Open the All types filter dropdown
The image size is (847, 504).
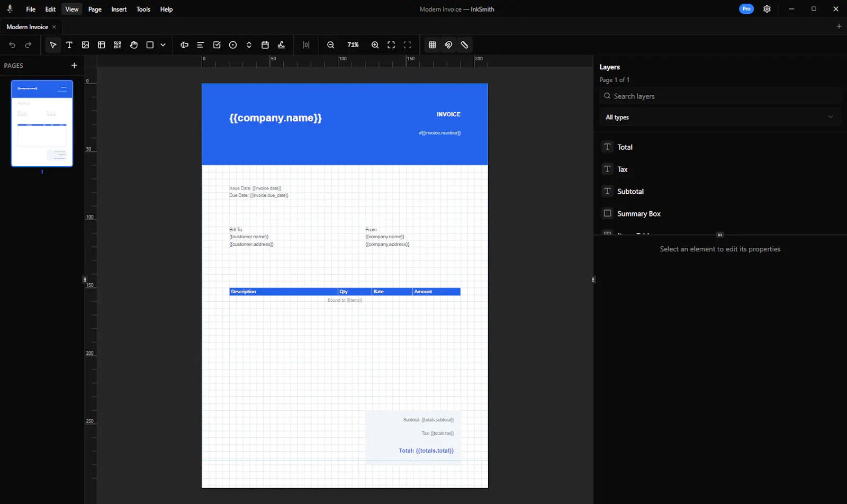click(720, 117)
